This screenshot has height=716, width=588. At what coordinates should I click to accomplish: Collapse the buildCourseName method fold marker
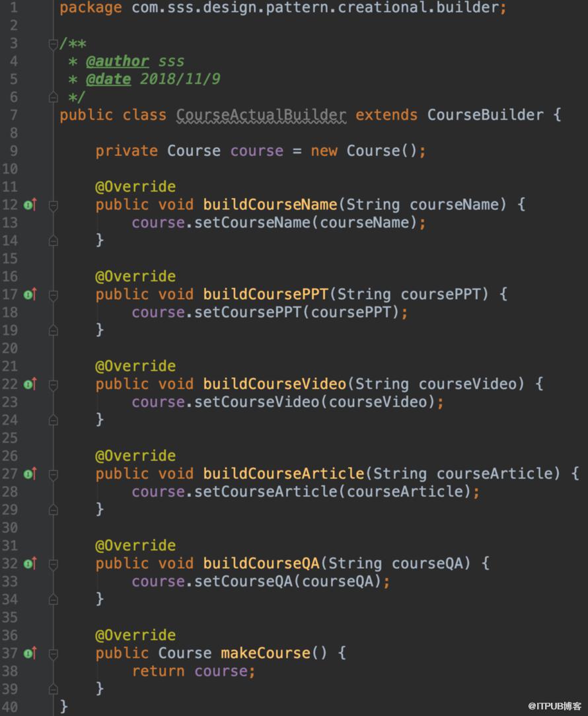point(53,205)
